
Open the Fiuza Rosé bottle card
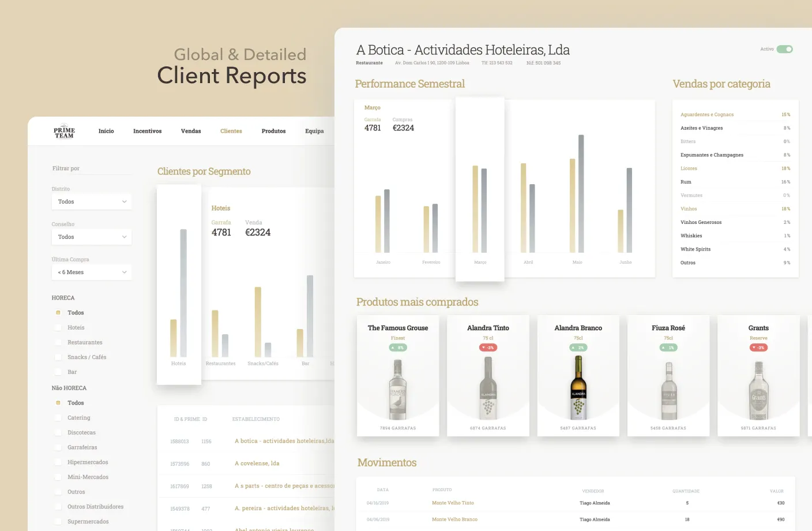coord(668,376)
